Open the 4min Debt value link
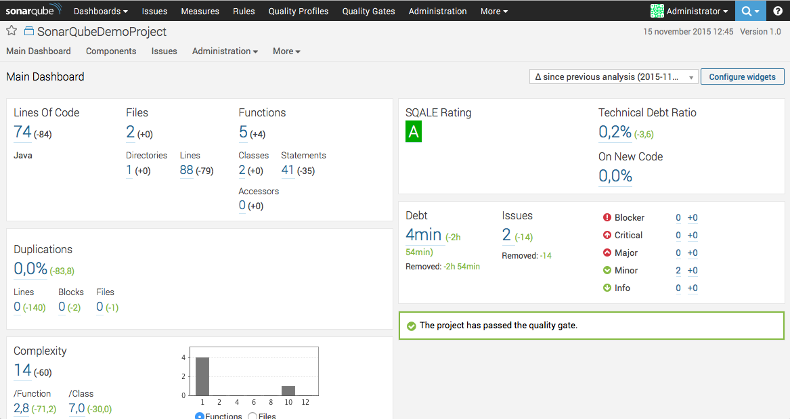The image size is (790, 419). pos(423,235)
